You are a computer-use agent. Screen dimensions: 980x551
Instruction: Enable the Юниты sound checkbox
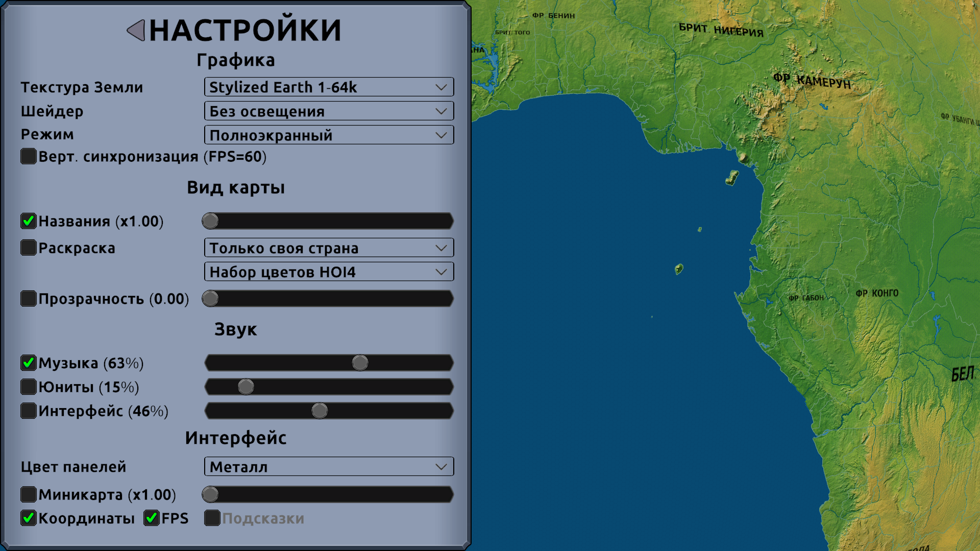(x=29, y=387)
